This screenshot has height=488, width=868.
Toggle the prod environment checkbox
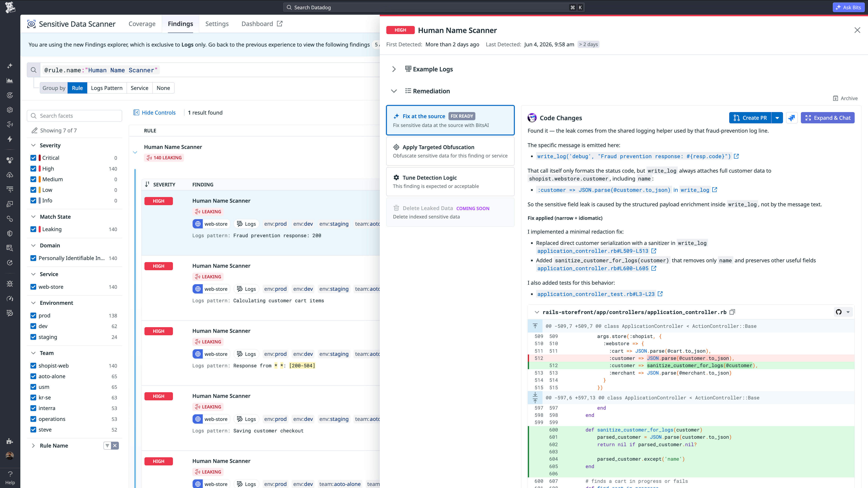tap(33, 316)
